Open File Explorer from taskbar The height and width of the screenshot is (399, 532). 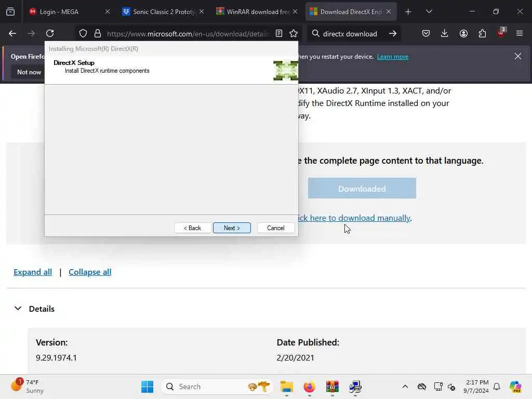[x=286, y=387]
